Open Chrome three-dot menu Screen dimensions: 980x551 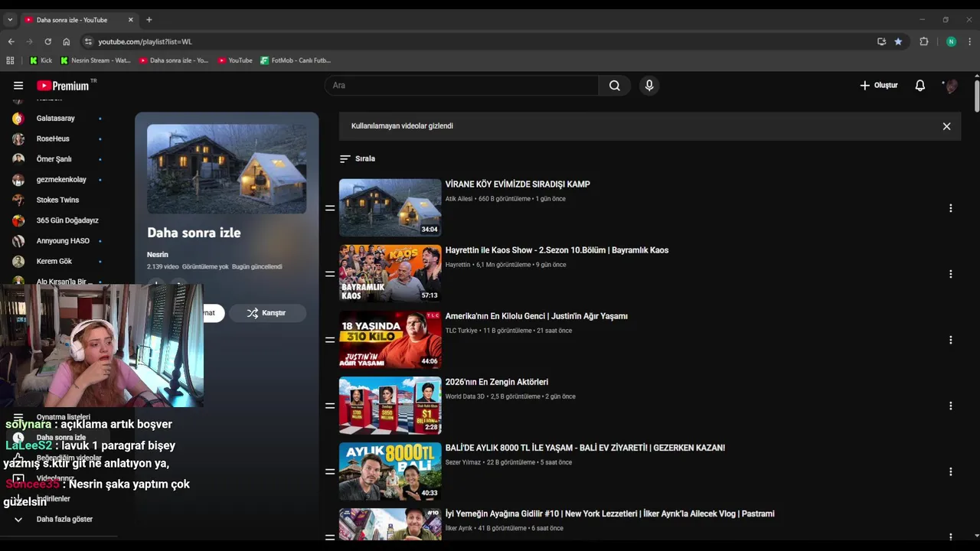tap(970, 41)
